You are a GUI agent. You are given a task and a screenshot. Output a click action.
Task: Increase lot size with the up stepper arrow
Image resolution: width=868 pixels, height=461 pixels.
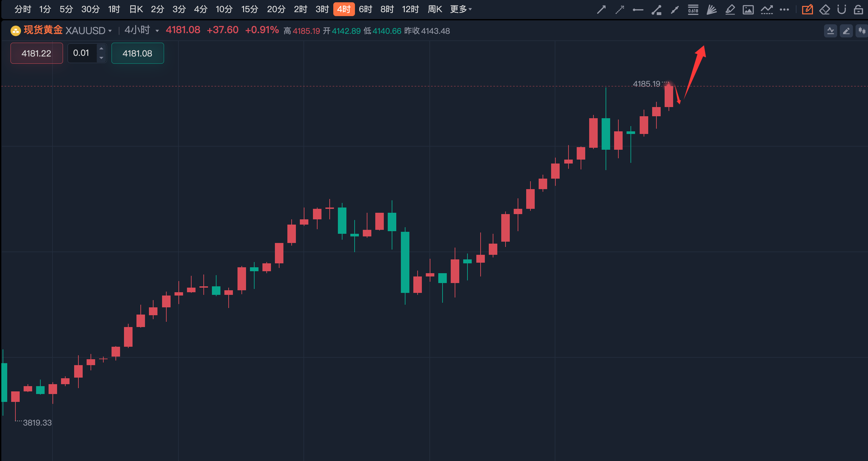[101, 49]
